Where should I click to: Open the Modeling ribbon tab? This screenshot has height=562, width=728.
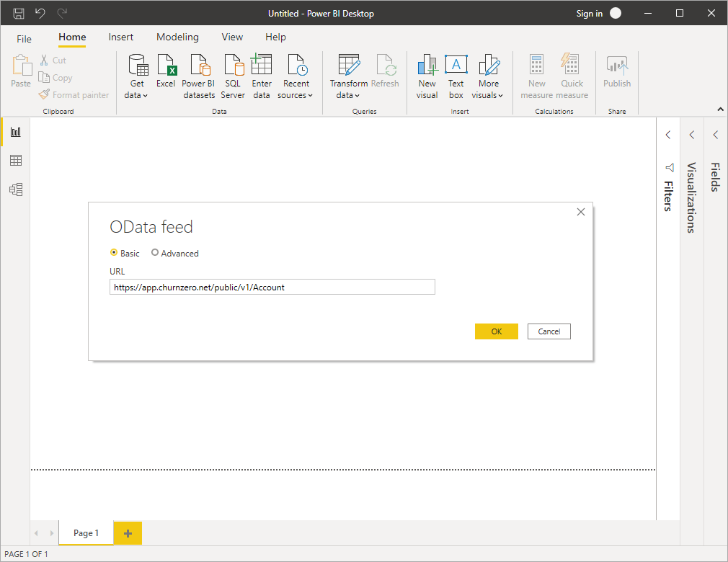pyautogui.click(x=177, y=37)
